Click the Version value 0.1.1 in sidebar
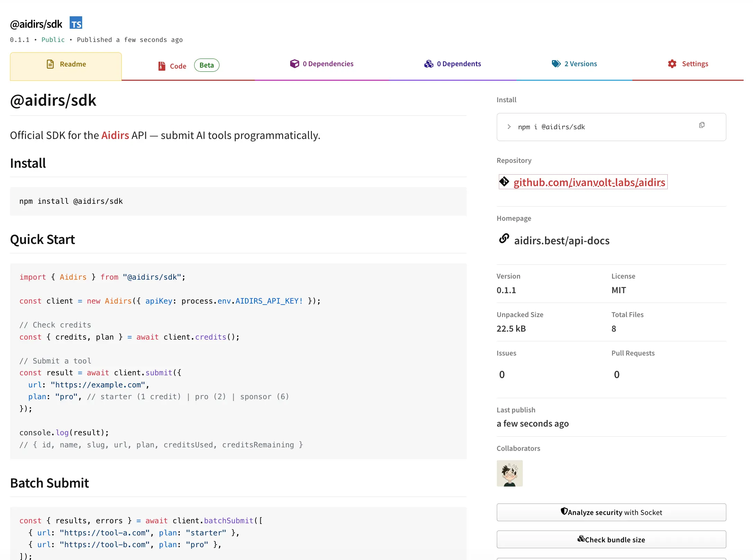 (506, 290)
